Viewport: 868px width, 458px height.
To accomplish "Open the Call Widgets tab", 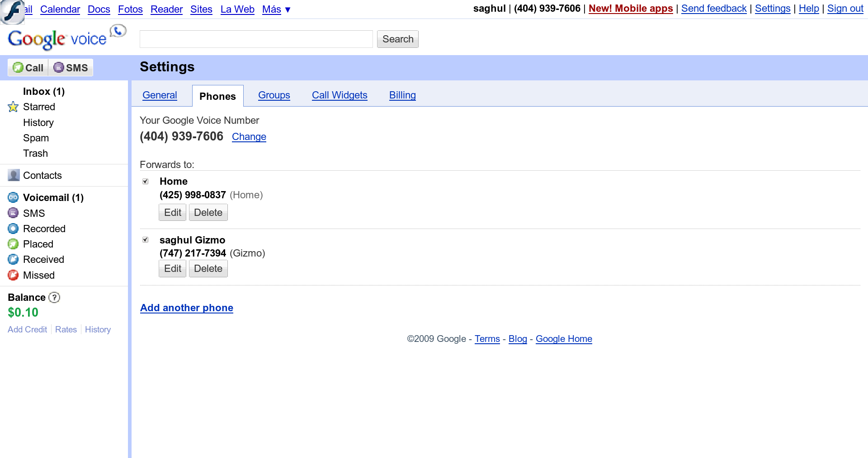I will coord(340,95).
